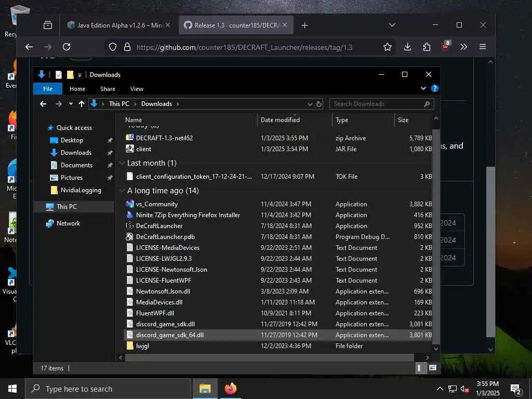Select the DeCraftLauncher.pdb file icon
This screenshot has width=532, height=399.
(129, 236)
